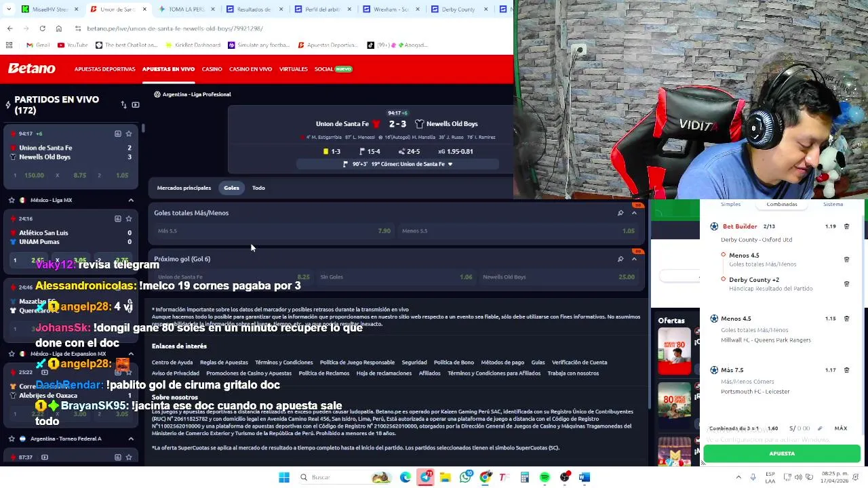Screen dimensions: 868x488
Task: Star the Argentina - Torneo Federal A league
Action: tap(12, 439)
